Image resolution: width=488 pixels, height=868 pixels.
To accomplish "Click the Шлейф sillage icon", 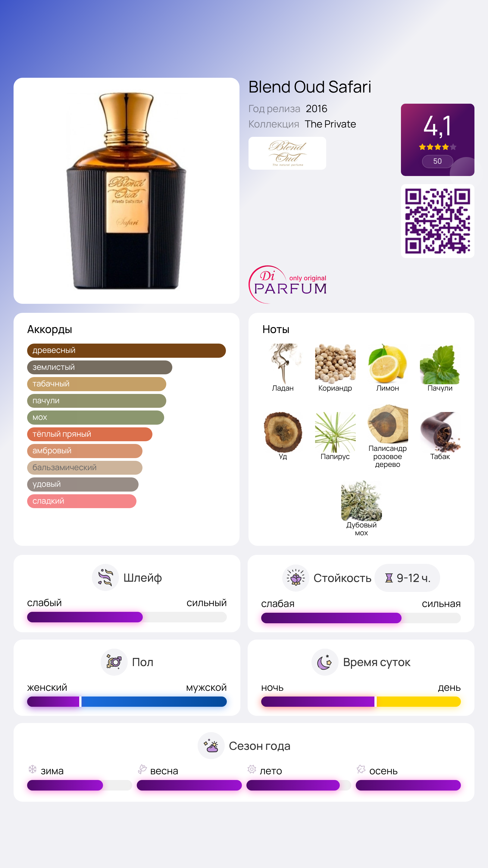I will coord(105,577).
